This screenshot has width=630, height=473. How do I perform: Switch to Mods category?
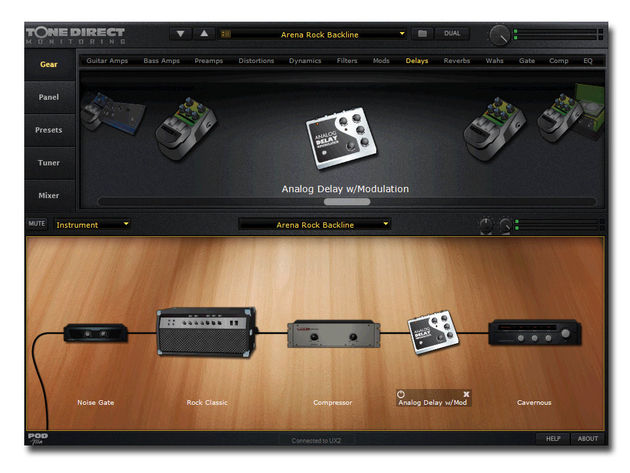381,61
